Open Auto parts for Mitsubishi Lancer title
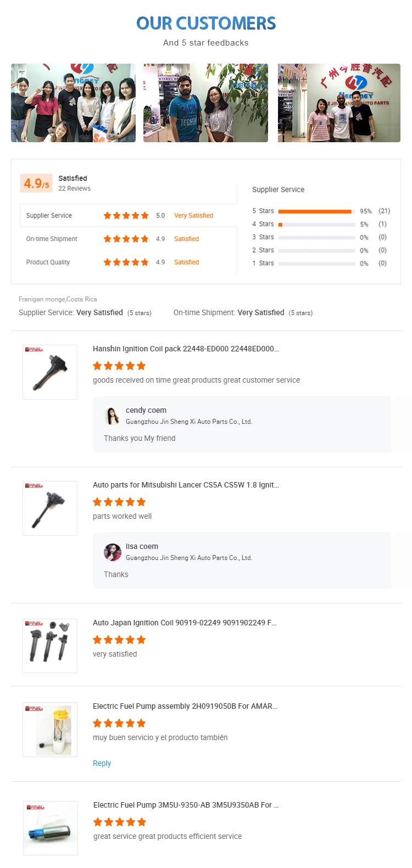 point(186,485)
